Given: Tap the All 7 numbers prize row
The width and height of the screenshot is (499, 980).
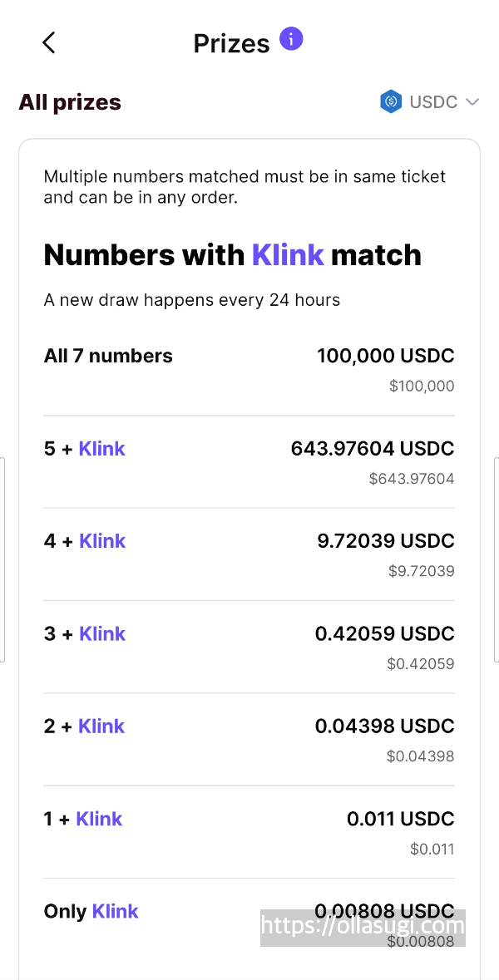Looking at the screenshot, I should [108, 356].
